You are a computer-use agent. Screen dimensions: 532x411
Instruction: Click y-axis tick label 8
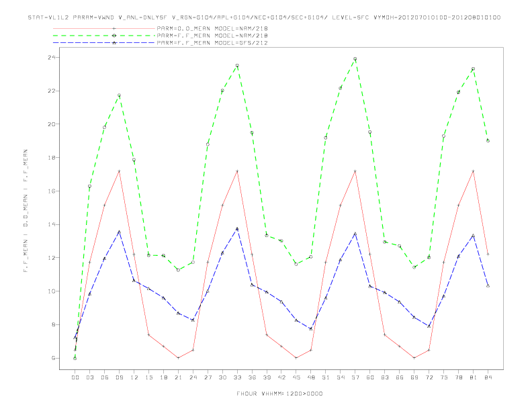[54, 324]
